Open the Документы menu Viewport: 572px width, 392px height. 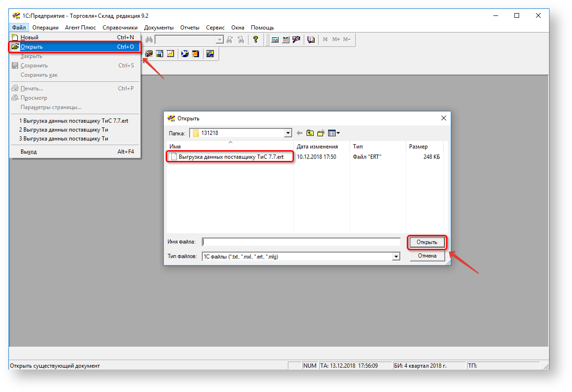159,28
